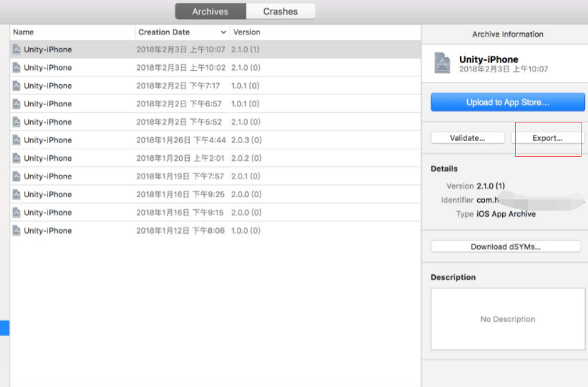Select Unity-iPhone name in the 下午6:57 row
The height and width of the screenshot is (387, 588).
coord(48,104)
